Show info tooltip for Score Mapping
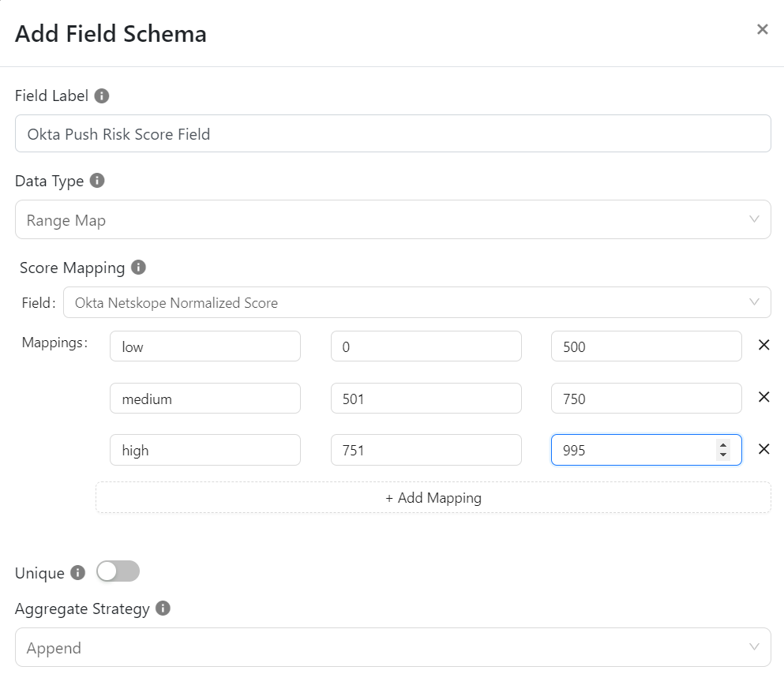The height and width of the screenshot is (674, 784). pos(138,268)
